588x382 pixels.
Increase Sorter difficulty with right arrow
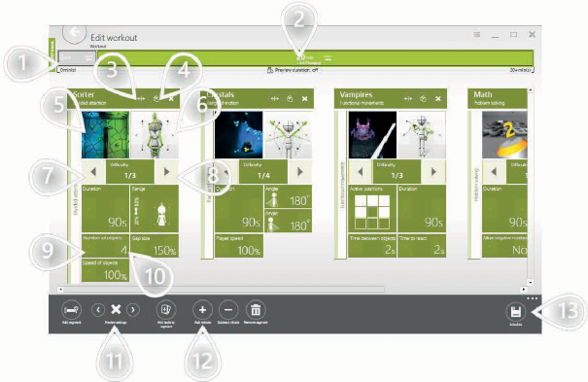[166, 172]
